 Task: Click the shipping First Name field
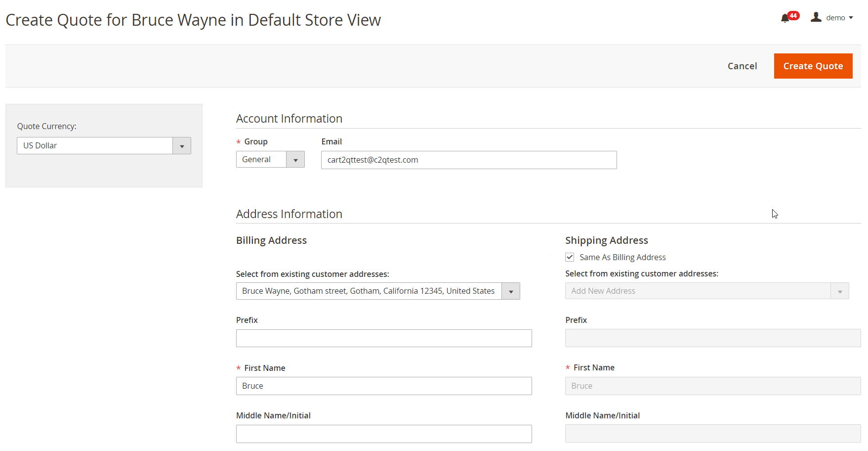click(712, 386)
